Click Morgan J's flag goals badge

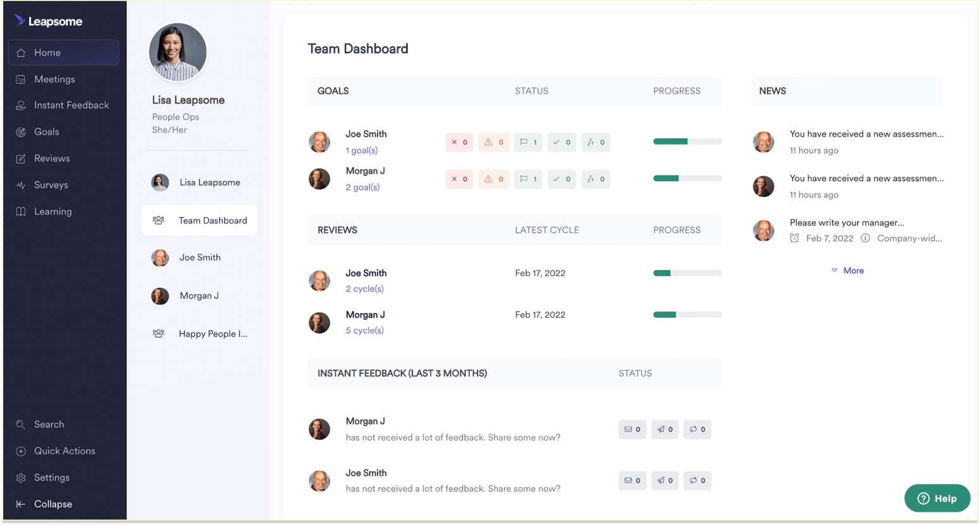tap(528, 179)
